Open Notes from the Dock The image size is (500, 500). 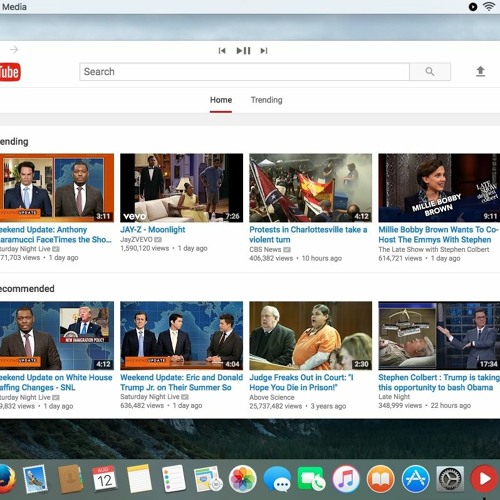pos(139,479)
